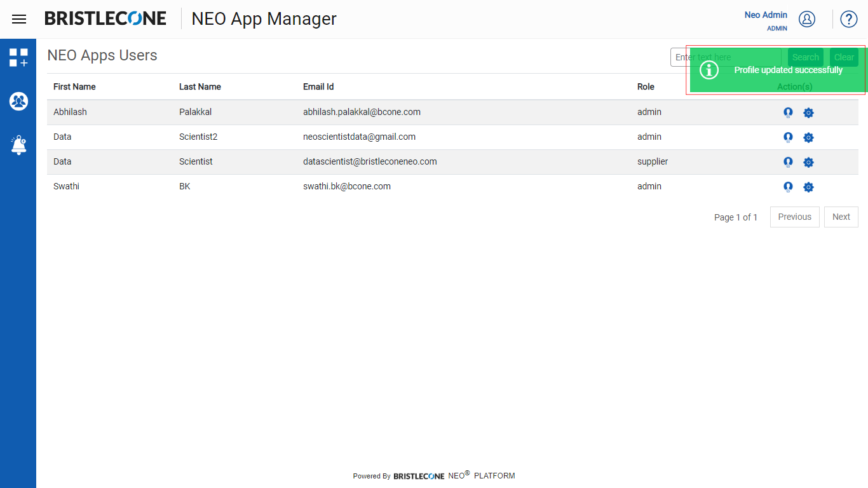Click the Clear button
Screen dimensions: 868x488
[844, 57]
